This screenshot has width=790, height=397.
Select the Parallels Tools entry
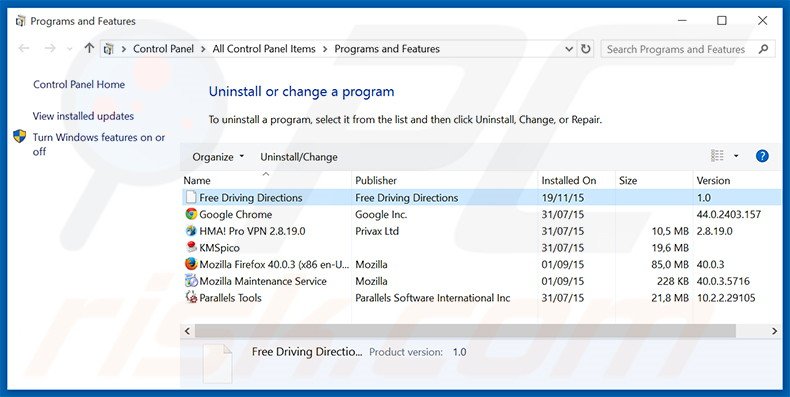(x=230, y=298)
